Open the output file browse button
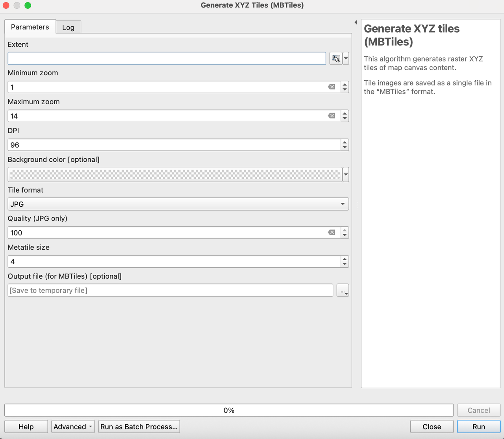The image size is (504, 439). [343, 291]
